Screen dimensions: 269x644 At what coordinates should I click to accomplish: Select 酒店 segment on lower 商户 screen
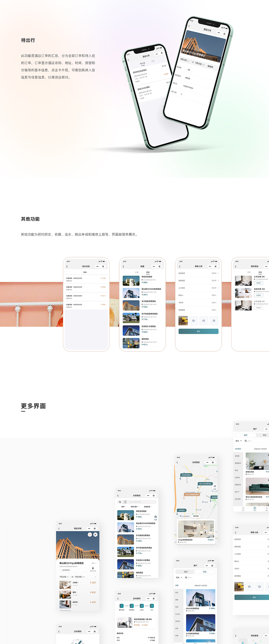tap(205, 572)
